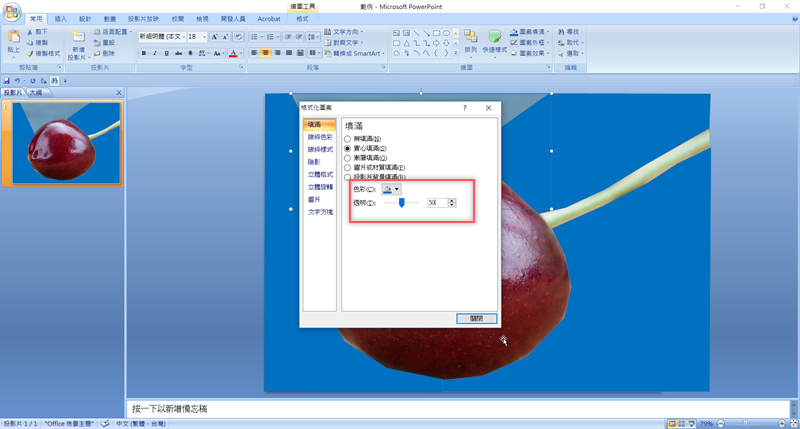The image size is (800, 429).
Task: Click the notes area '按一下以新增備忘稿'
Action: click(x=458, y=409)
